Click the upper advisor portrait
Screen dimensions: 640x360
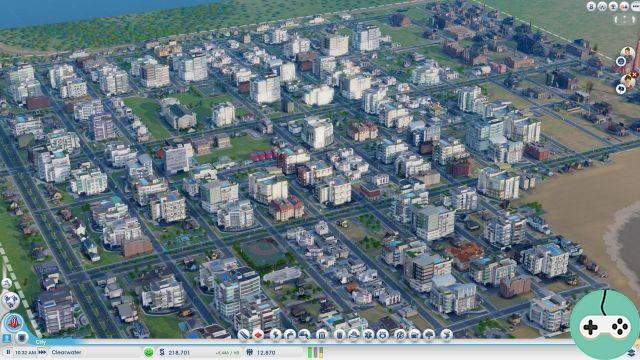pos(628,53)
